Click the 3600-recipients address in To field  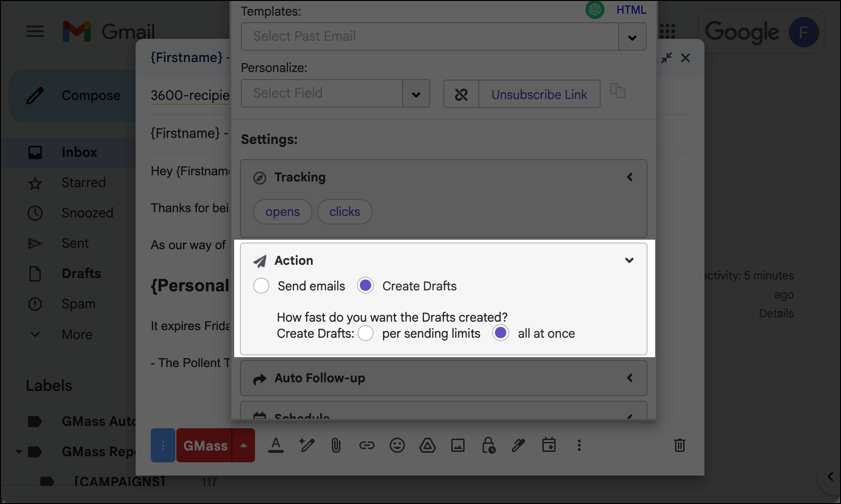pos(190,95)
